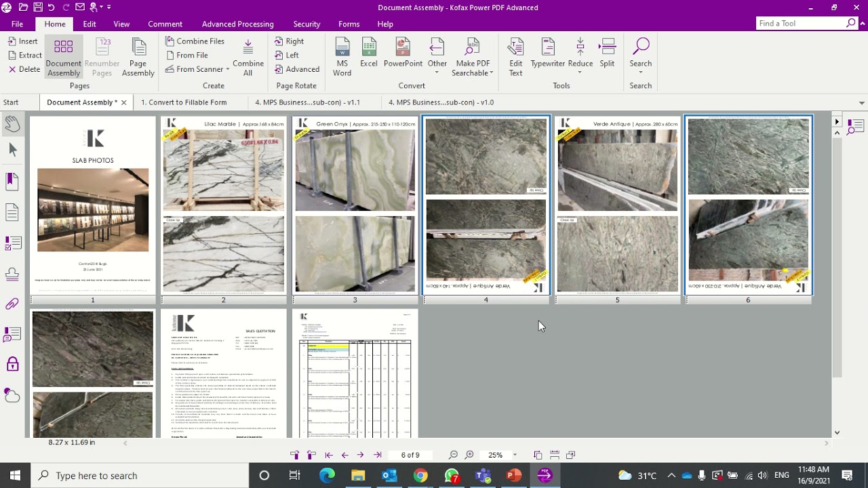
Task: Expand the From Scanner dropdown arrow
Action: 229,69
